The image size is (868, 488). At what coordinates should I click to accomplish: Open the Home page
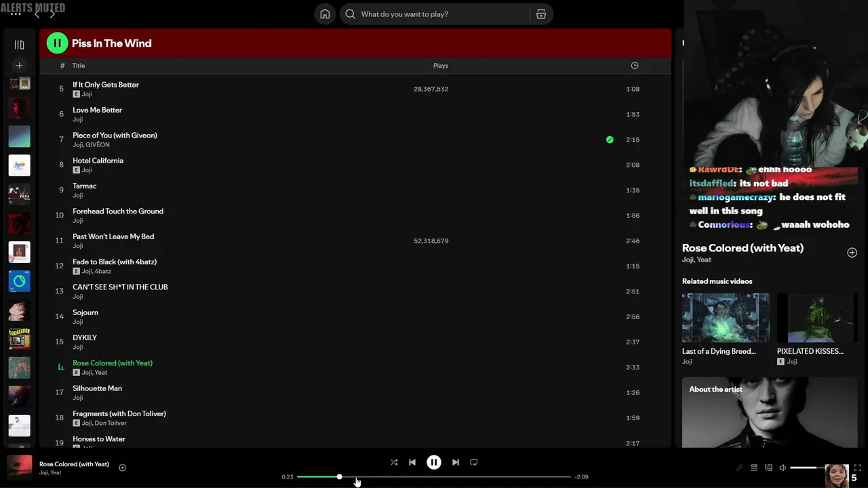325,14
